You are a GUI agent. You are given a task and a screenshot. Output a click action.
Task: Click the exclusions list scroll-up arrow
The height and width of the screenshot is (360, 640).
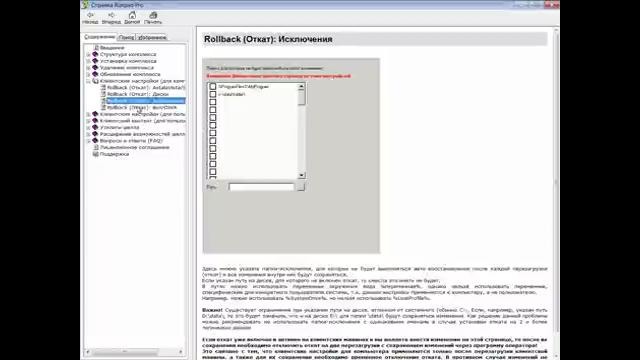click(x=302, y=87)
